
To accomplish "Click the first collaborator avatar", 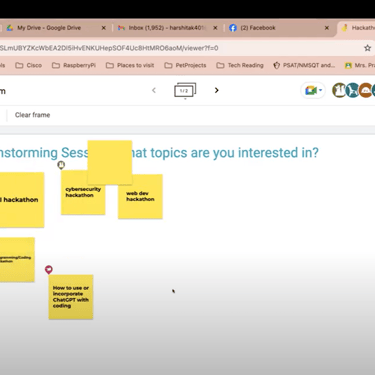I will [339, 90].
